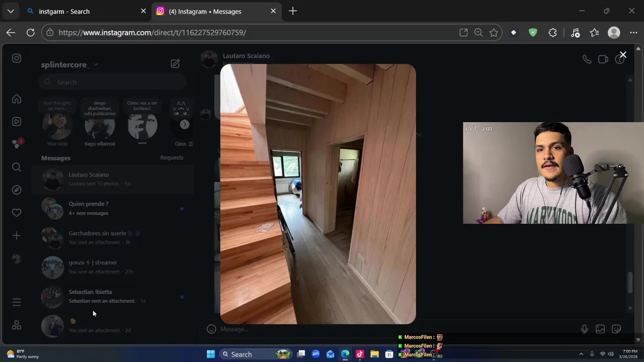
Task: View site information lock icon
Action: point(49,33)
